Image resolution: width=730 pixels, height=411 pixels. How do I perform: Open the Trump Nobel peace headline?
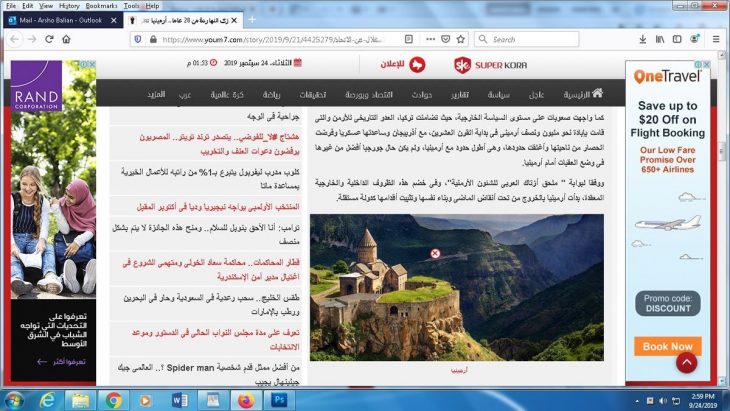click(206, 234)
